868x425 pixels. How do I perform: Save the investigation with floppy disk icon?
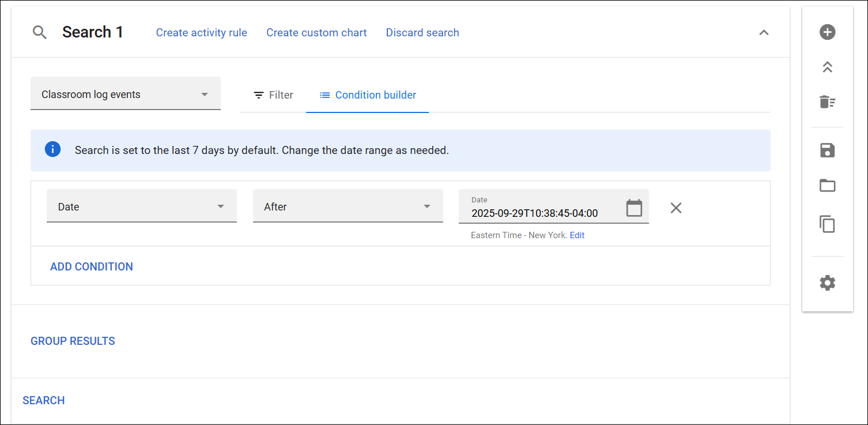(827, 151)
